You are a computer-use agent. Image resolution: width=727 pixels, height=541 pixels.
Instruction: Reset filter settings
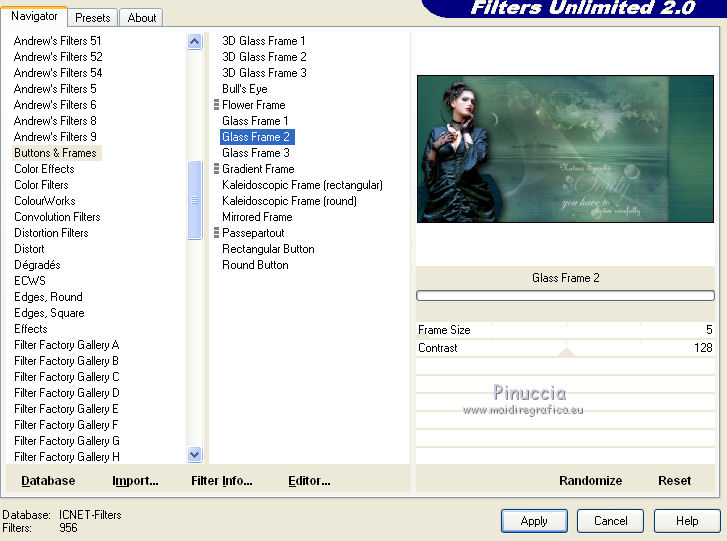(674, 481)
